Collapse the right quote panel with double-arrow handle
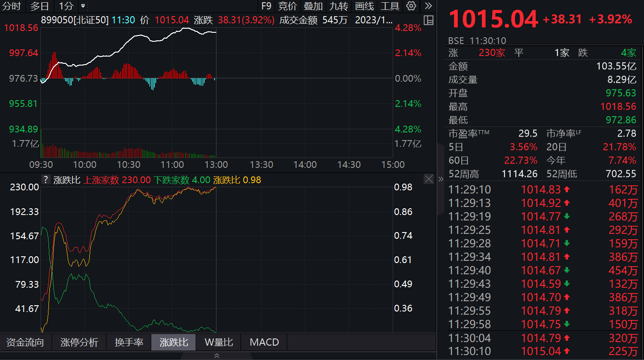 pos(440,179)
